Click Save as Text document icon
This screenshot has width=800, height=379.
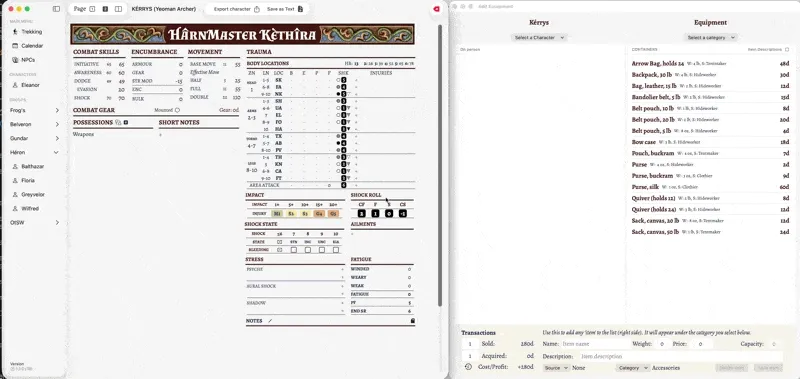point(301,9)
